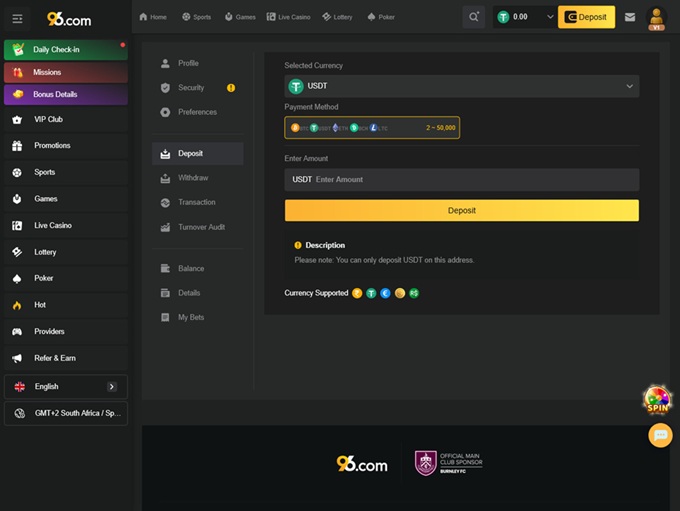Select the crypto payment method option
This screenshot has height=511, width=680.
click(371, 128)
